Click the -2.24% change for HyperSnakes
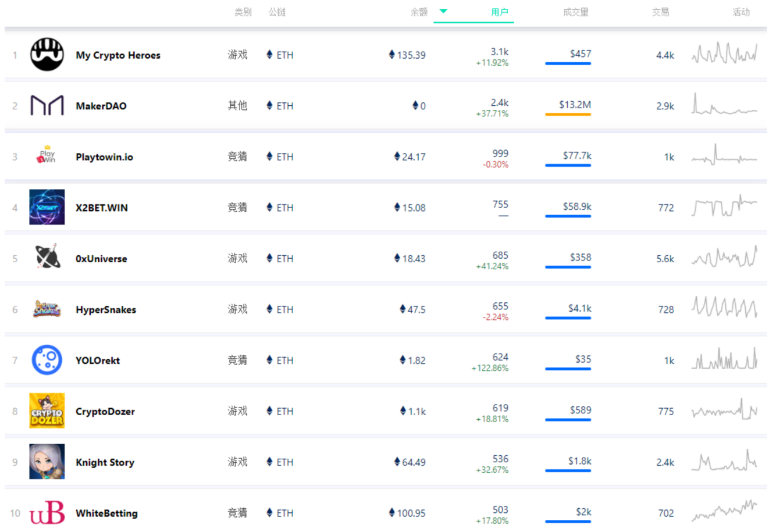Image resolution: width=769 pixels, height=532 pixels. pyautogui.click(x=496, y=317)
